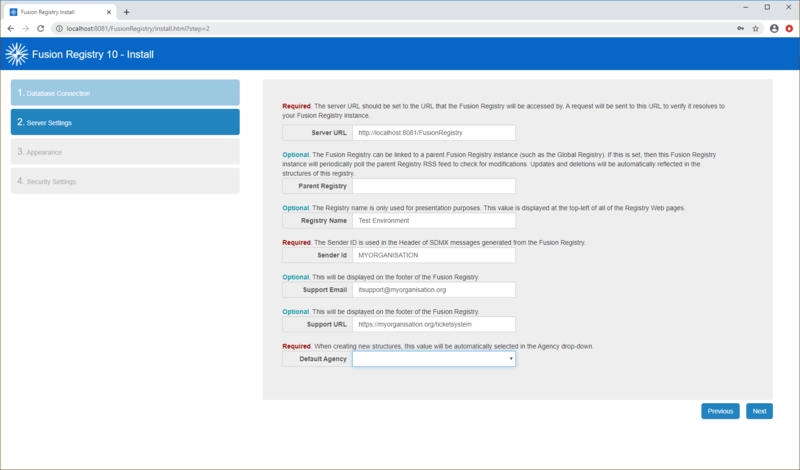The image size is (800, 470).
Task: Open the Default Agency drop-down
Action: (434, 359)
